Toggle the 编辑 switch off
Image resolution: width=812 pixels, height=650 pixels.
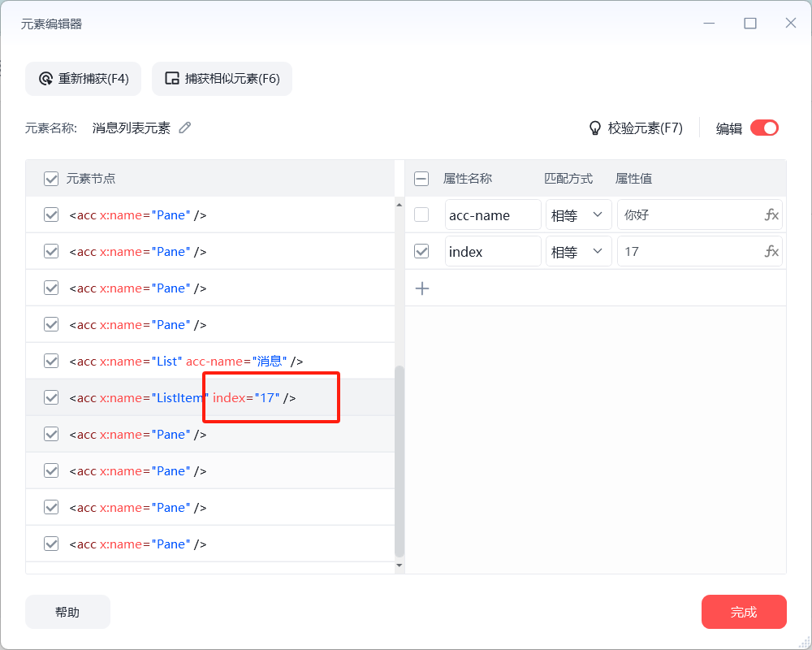764,128
